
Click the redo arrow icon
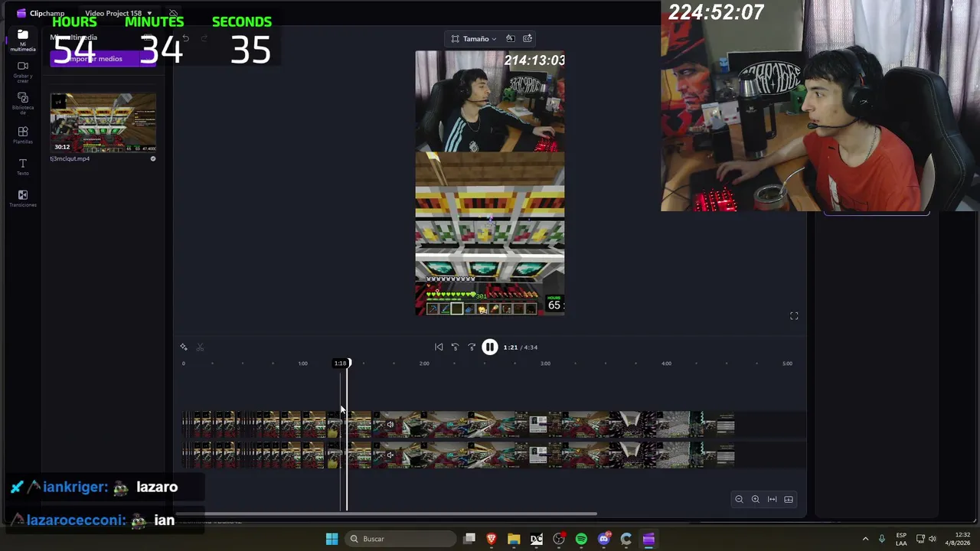204,38
